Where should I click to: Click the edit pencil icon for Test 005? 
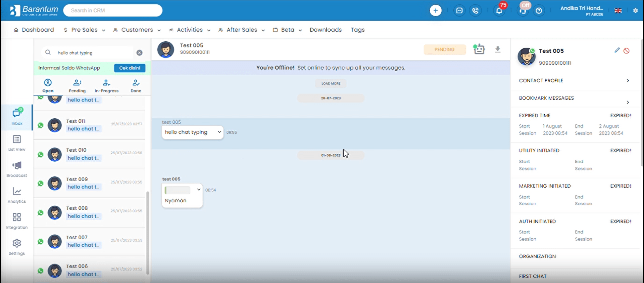(617, 50)
